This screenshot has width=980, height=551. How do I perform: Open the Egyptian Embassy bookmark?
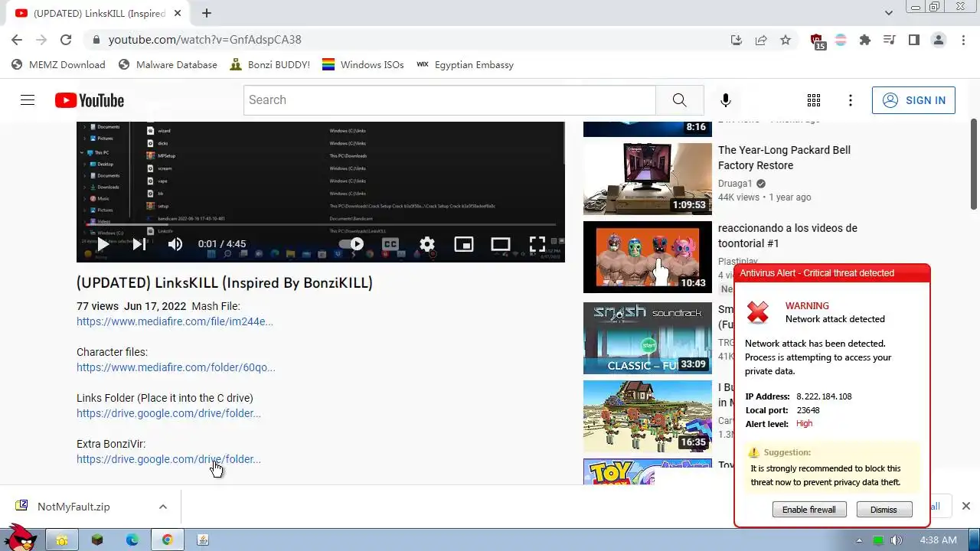coord(465,65)
